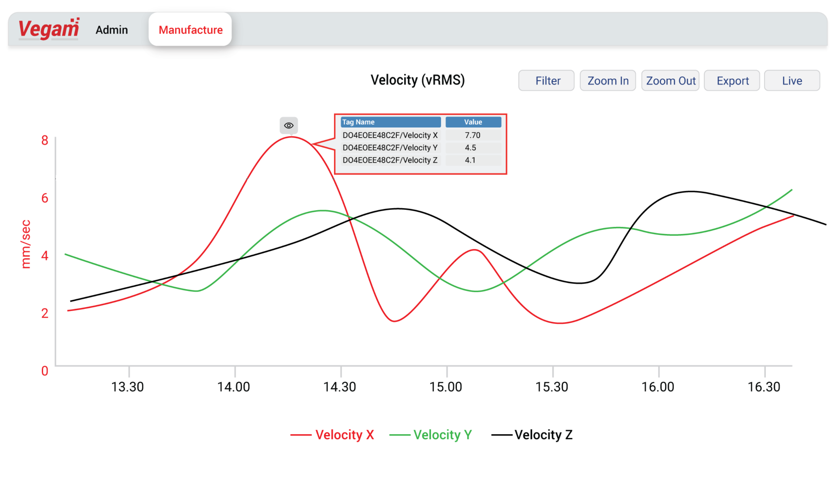The width and height of the screenshot is (836, 504).
Task: Click the 4 value on y-axis
Action: (x=45, y=256)
